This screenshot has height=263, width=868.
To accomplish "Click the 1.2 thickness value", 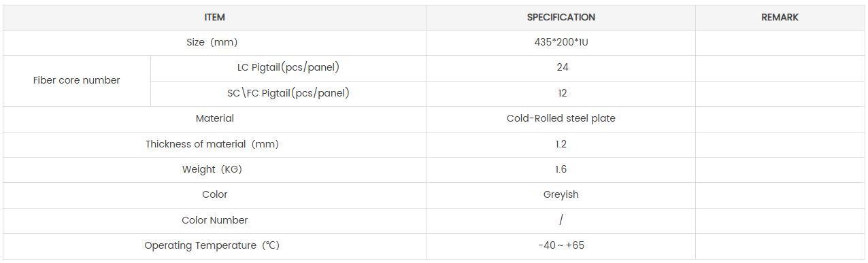I will pos(561,144).
